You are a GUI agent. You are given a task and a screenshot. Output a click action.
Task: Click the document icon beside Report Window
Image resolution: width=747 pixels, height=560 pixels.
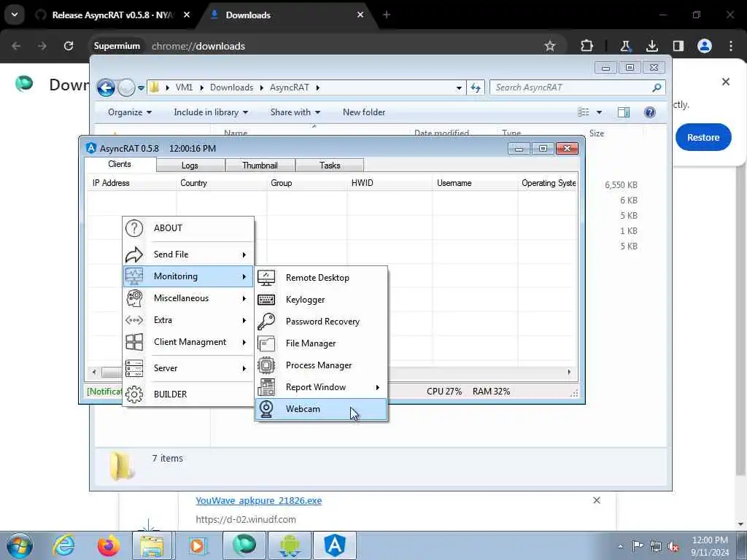point(266,387)
